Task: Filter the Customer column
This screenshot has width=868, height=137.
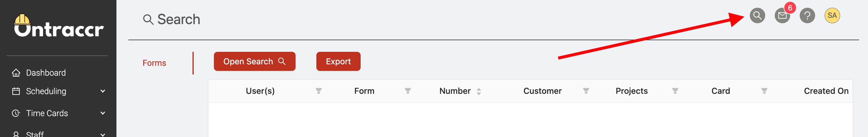Action: pos(586,91)
